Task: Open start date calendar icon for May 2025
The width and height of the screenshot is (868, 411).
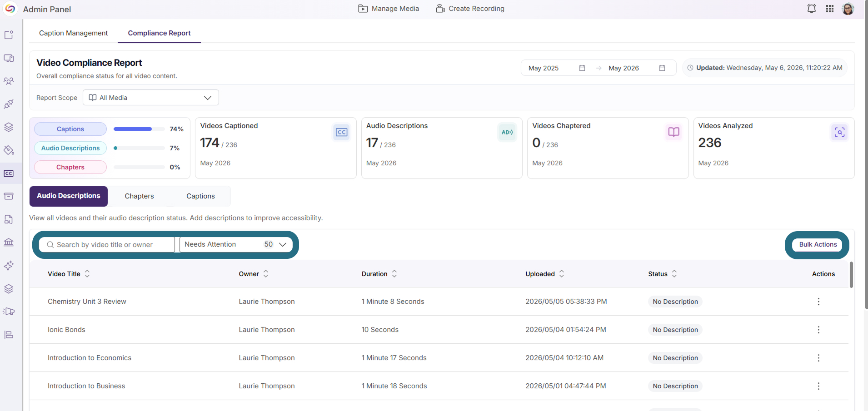Action: point(582,68)
